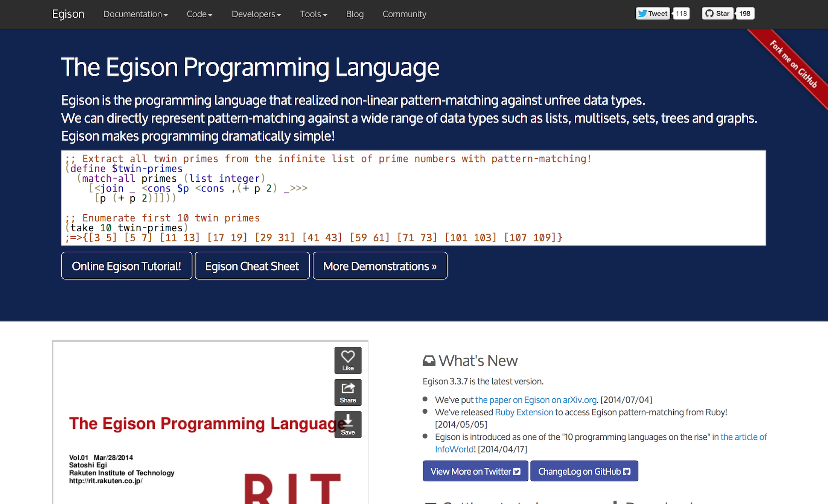View More Demonstrations
The height and width of the screenshot is (504, 828).
(380, 266)
